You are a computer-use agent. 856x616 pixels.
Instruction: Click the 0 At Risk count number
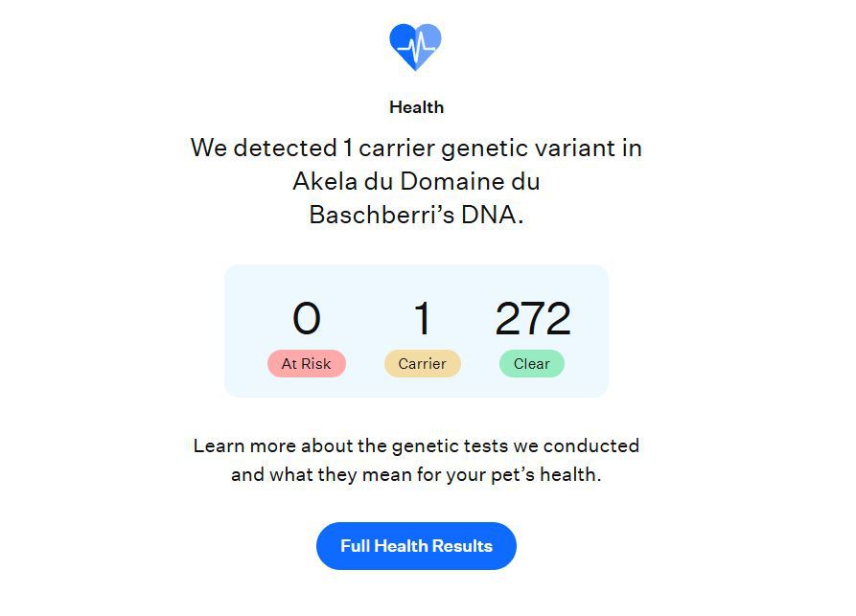[306, 318]
